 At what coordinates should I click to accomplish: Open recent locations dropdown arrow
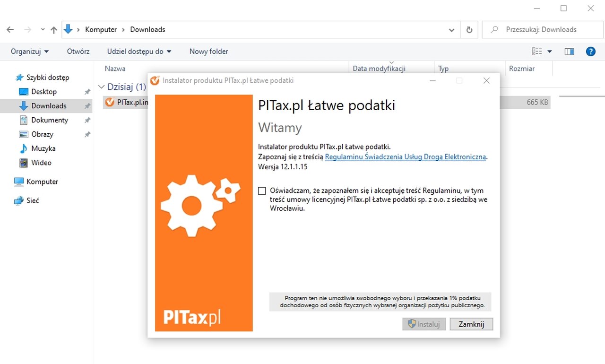click(43, 29)
